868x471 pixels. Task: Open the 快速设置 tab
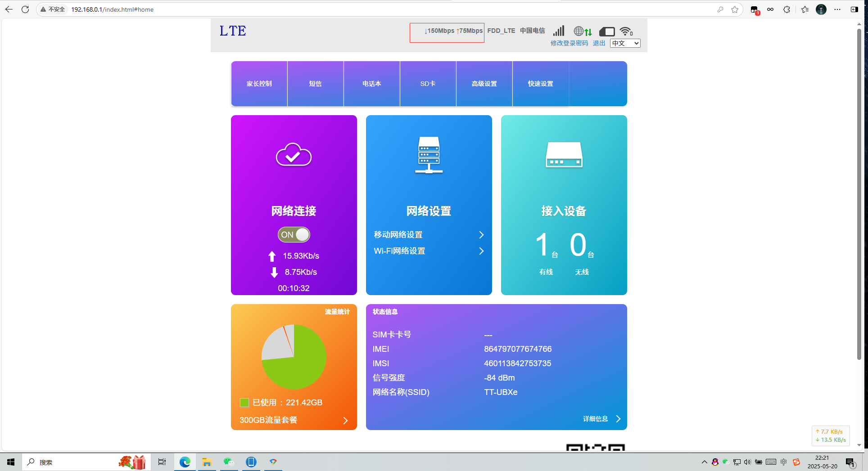(x=541, y=84)
